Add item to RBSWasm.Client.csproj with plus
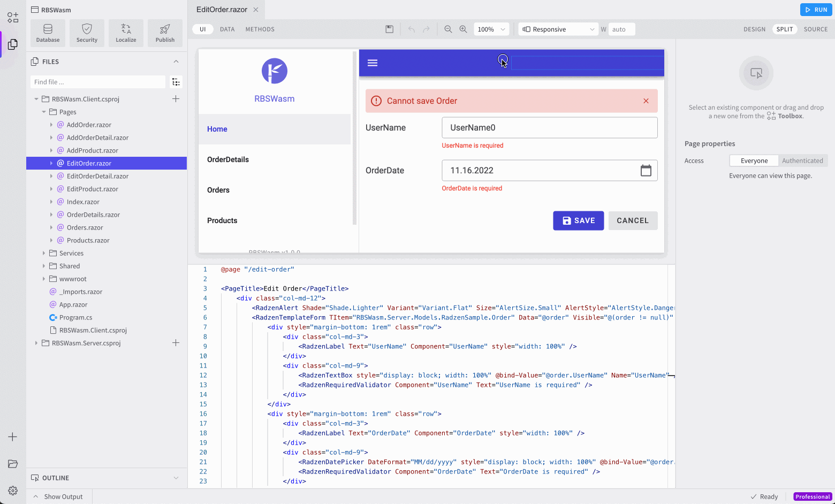835x504 pixels. pyautogui.click(x=176, y=99)
